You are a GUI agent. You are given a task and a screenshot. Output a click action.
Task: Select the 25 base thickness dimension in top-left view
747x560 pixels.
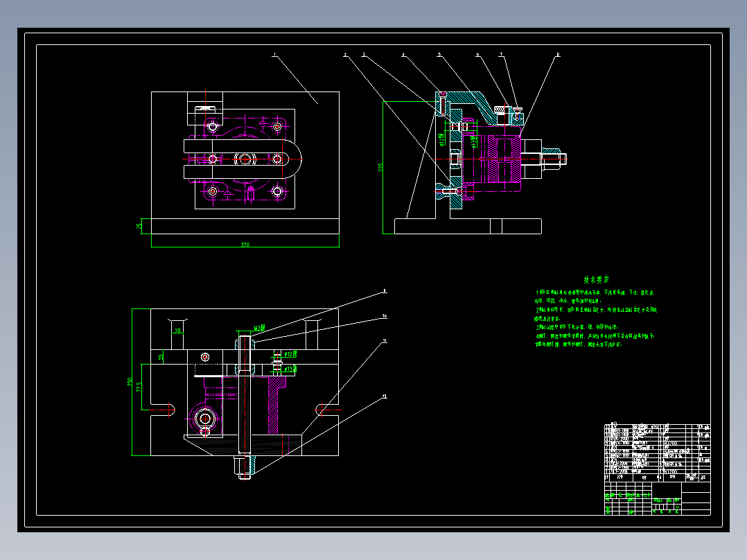point(139,226)
